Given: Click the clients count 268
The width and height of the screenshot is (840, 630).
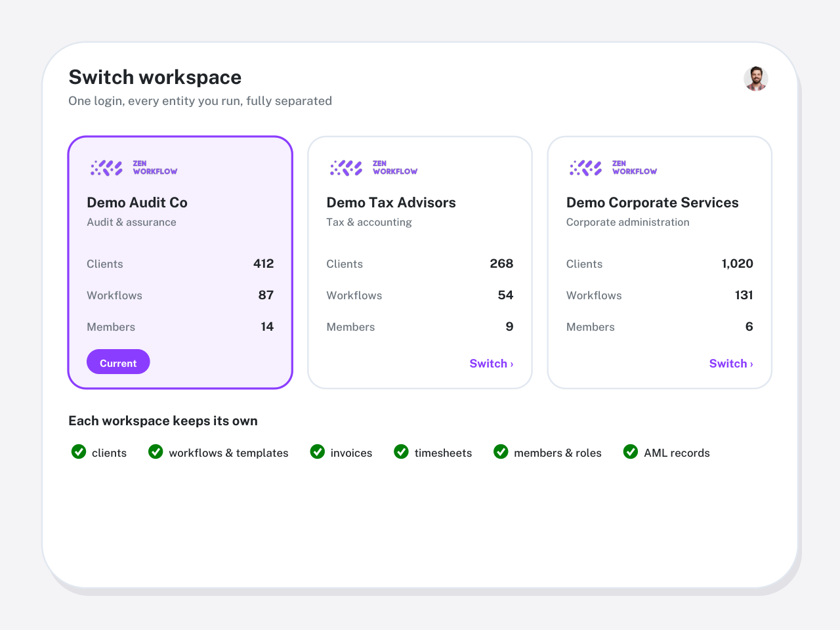Looking at the screenshot, I should (501, 264).
